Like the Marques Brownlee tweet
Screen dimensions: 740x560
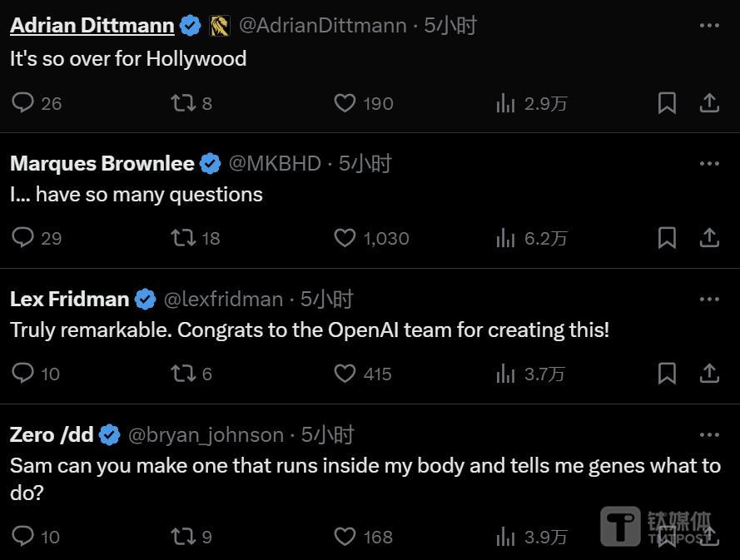click(x=345, y=238)
